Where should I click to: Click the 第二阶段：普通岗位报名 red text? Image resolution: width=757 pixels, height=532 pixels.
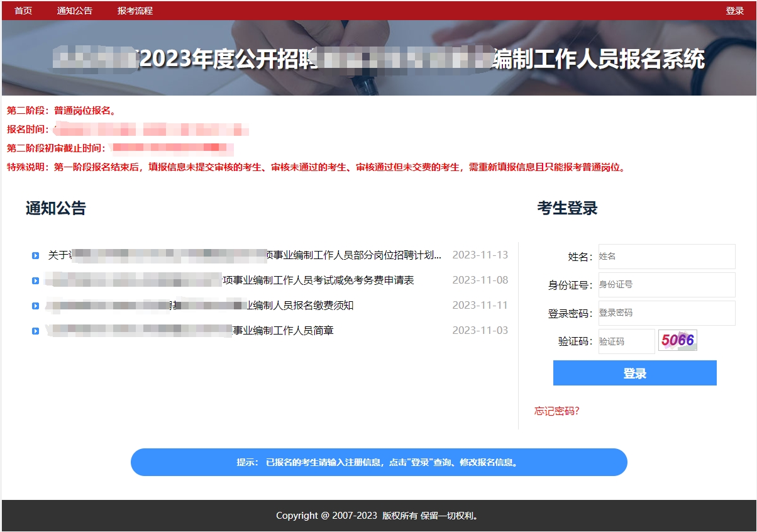62,111
